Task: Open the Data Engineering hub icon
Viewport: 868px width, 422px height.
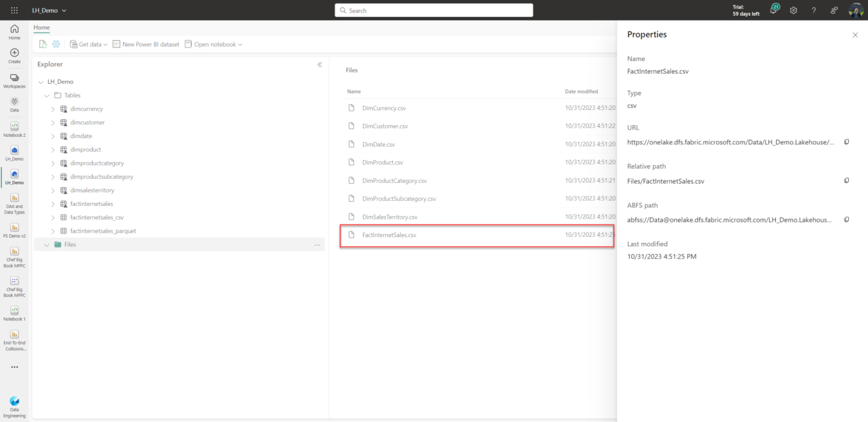Action: coord(14,400)
